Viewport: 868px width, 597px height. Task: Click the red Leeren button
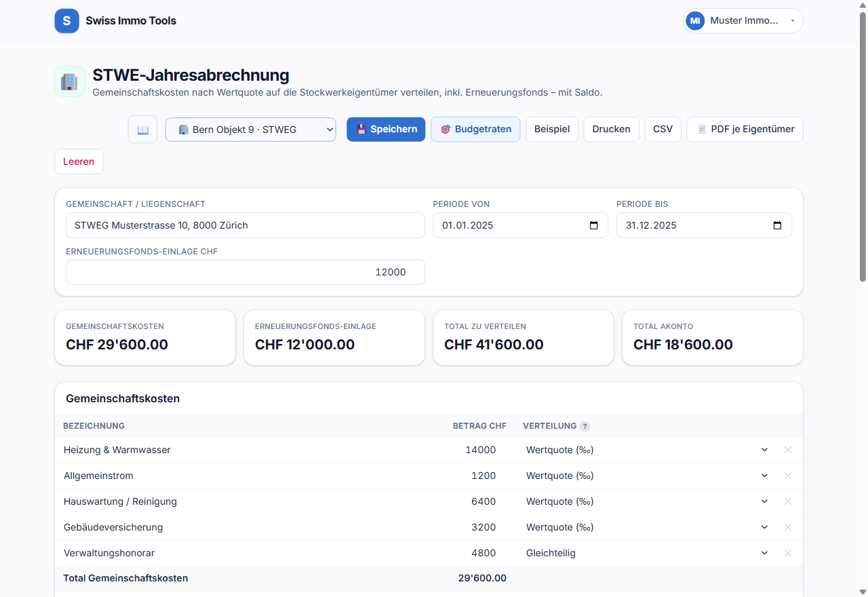[x=79, y=161]
